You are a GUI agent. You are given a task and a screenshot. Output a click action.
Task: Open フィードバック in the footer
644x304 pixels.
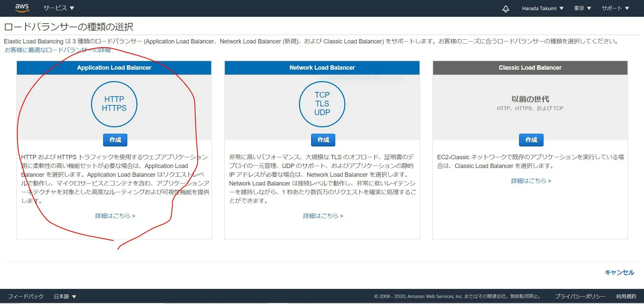pyautogui.click(x=26, y=296)
